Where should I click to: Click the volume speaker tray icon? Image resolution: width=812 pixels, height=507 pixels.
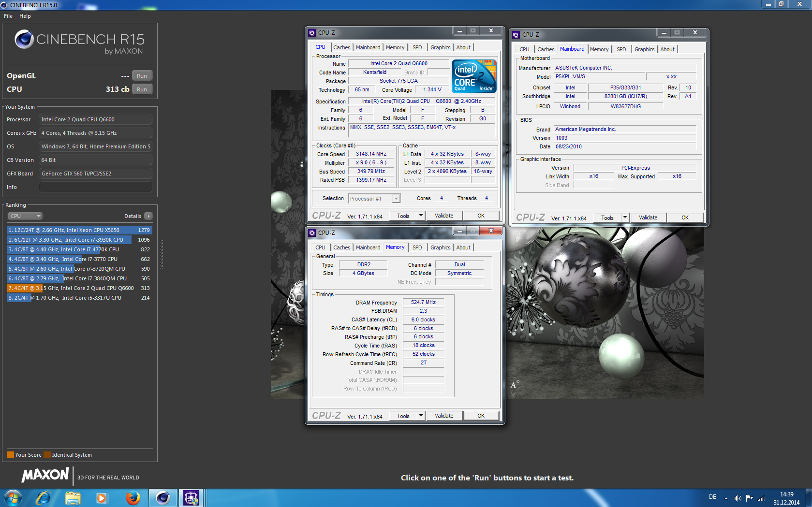(738, 498)
